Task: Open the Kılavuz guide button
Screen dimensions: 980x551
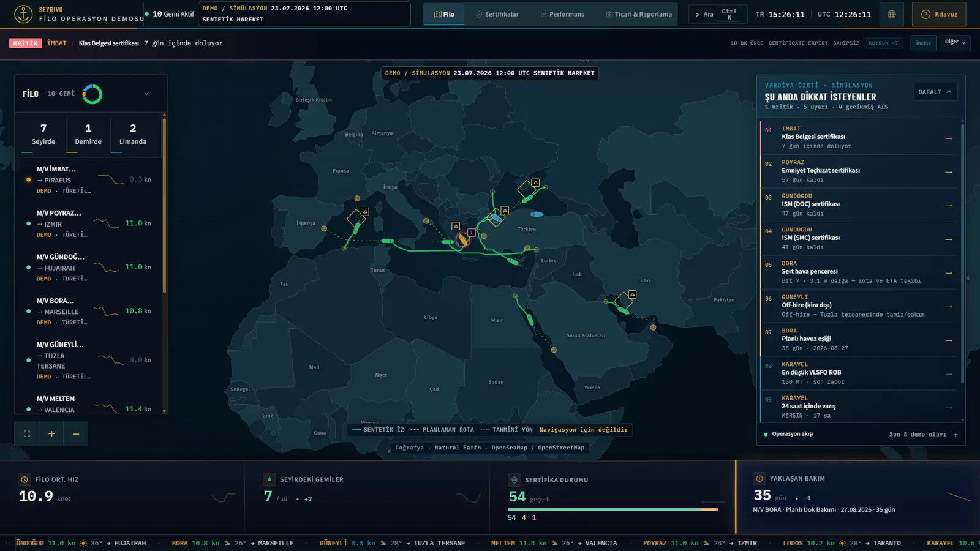Action: [939, 14]
